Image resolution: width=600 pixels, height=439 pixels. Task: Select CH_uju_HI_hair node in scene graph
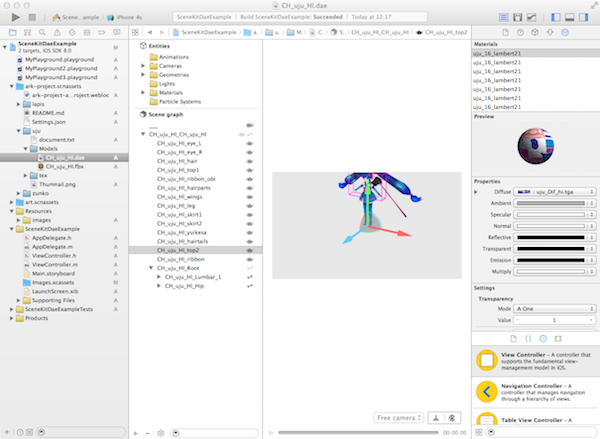click(x=177, y=161)
